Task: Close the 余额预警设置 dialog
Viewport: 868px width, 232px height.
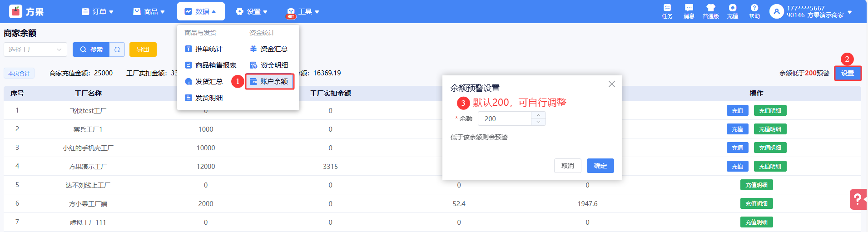Action: pyautogui.click(x=611, y=84)
